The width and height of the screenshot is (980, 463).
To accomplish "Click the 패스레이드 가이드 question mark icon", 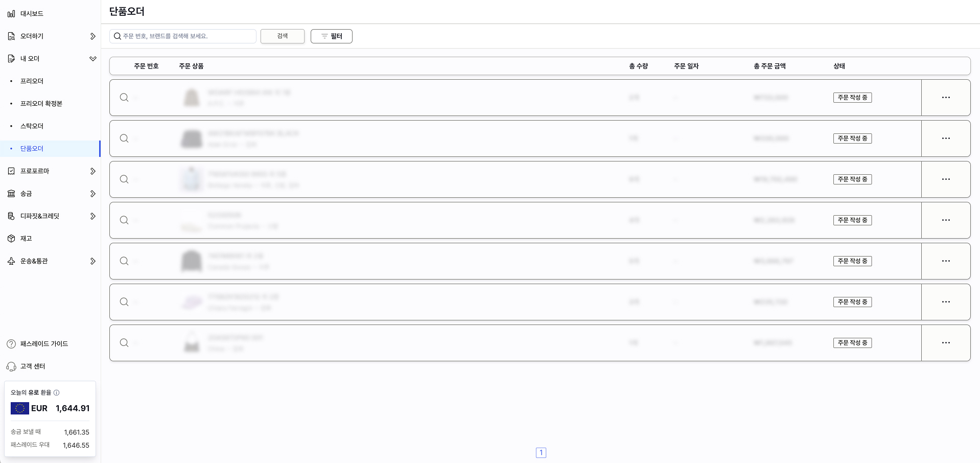I will [11, 344].
